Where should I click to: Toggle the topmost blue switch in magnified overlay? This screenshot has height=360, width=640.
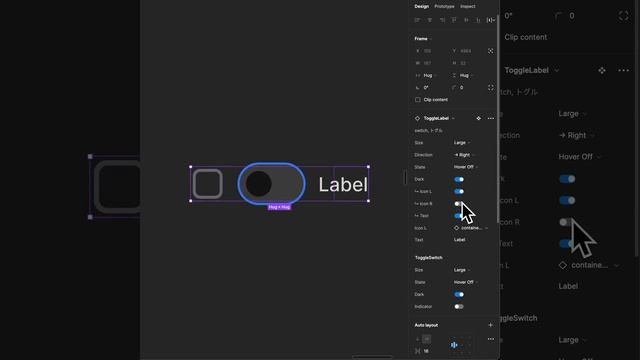click(567, 179)
